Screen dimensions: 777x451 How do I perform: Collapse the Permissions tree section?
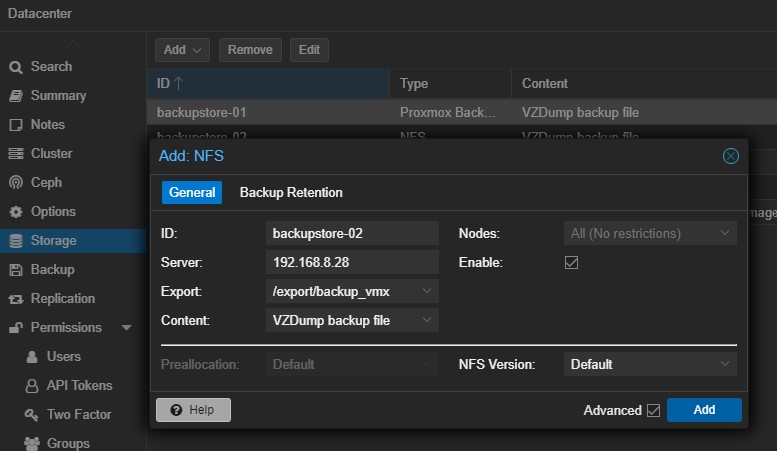point(127,328)
